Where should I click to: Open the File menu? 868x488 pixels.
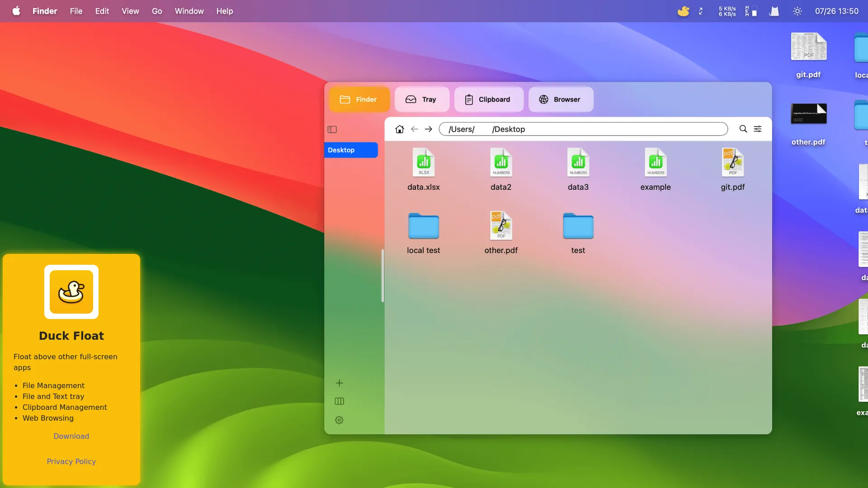pos(76,11)
